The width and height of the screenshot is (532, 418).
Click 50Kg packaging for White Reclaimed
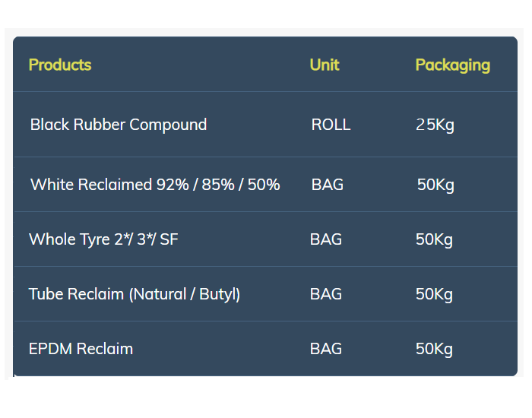click(x=435, y=185)
